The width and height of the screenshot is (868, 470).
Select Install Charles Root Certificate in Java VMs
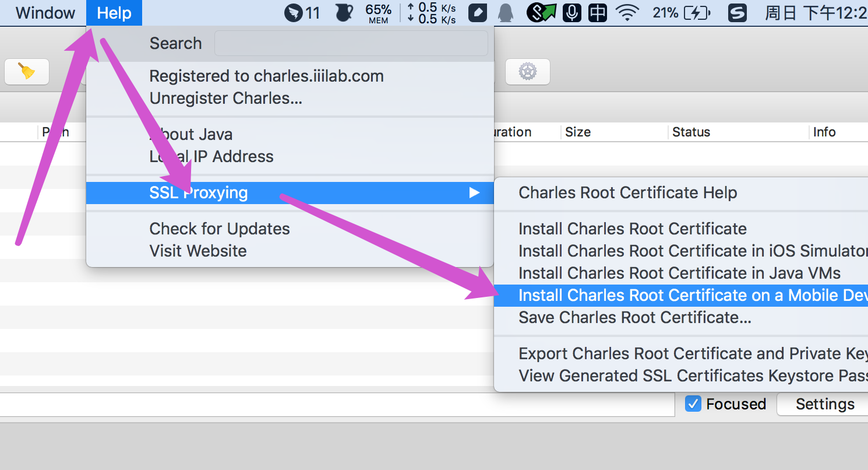(x=681, y=273)
